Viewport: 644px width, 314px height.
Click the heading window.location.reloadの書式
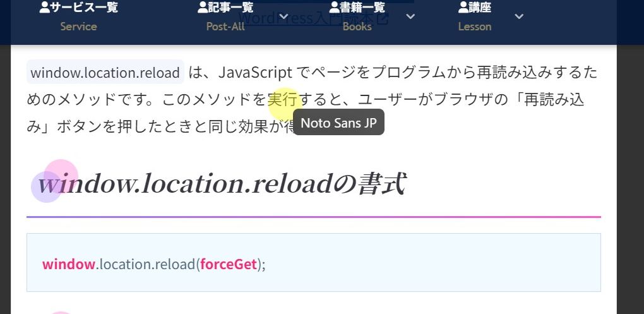click(221, 184)
